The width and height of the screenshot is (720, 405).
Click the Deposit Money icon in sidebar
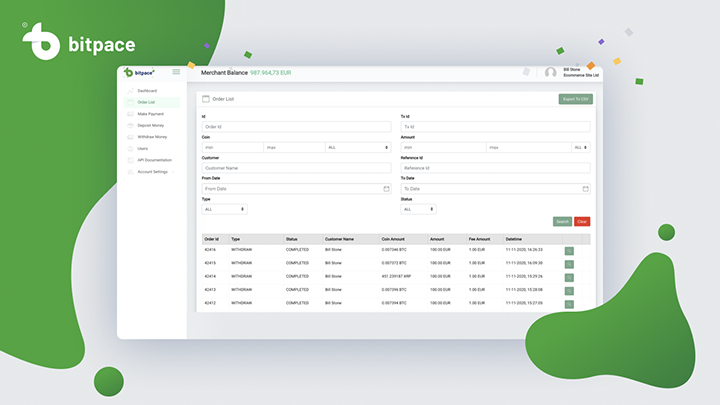tap(130, 125)
